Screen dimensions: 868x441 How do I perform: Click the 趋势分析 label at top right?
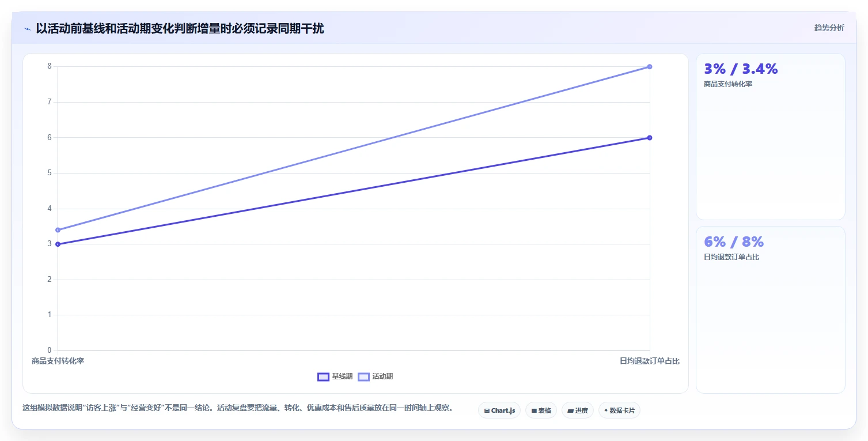[829, 28]
